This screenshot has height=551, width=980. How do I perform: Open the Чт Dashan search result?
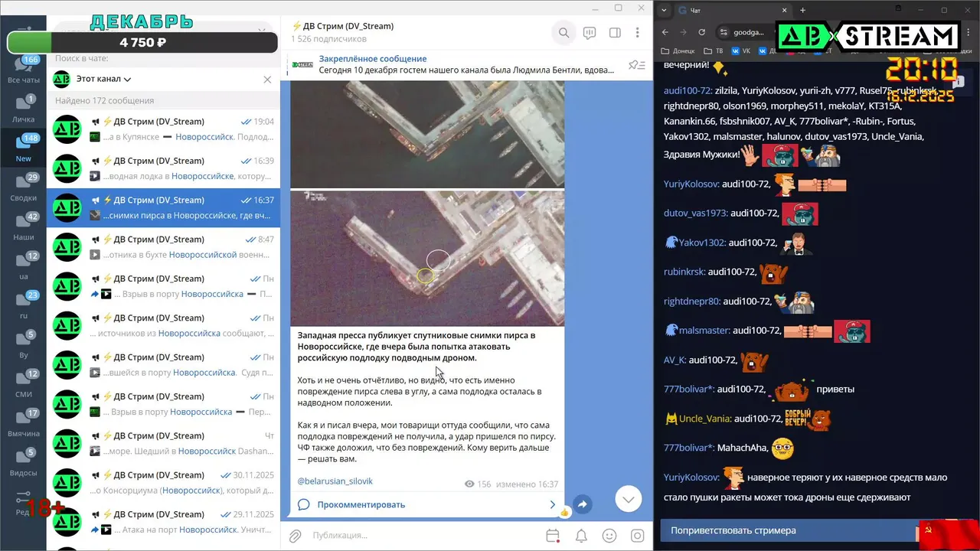click(x=163, y=444)
